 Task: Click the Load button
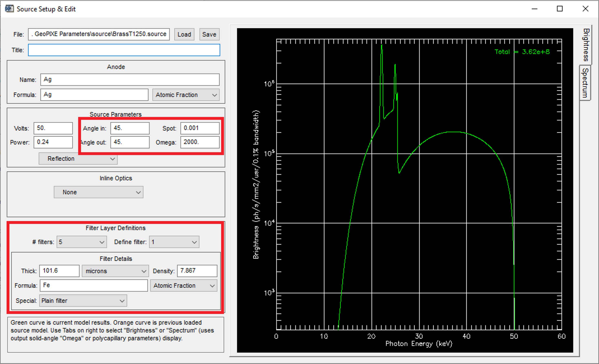(184, 34)
